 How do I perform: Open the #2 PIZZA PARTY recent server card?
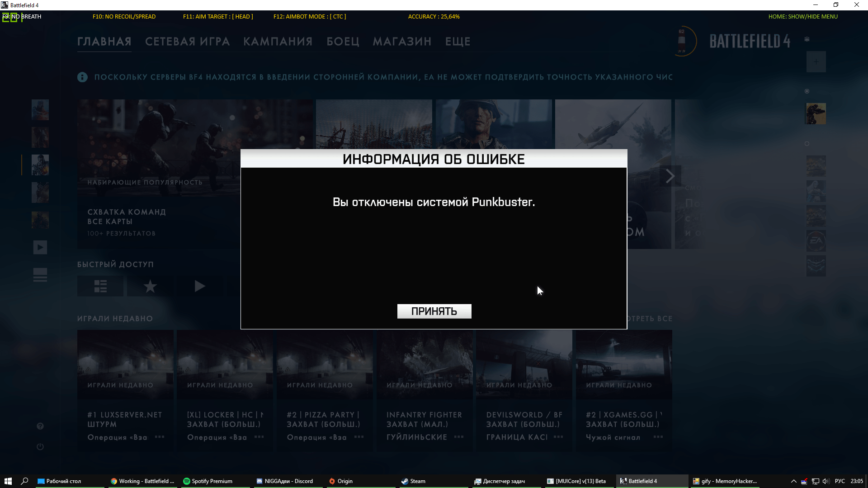[x=325, y=391]
